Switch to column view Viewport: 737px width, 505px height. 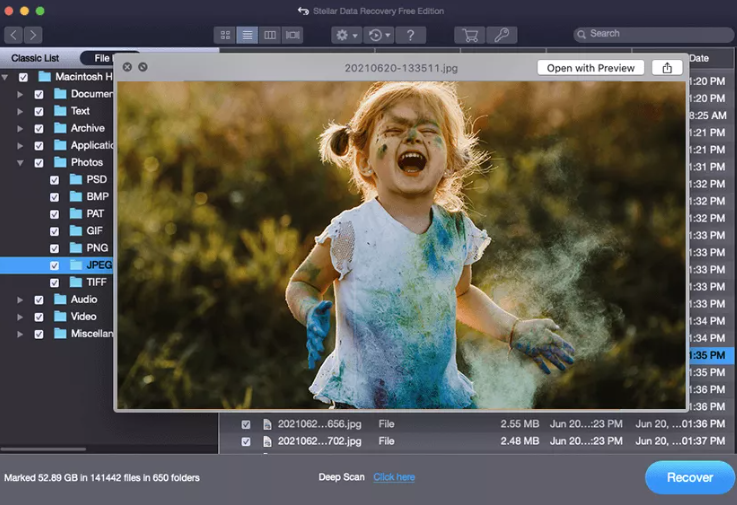[x=270, y=35]
